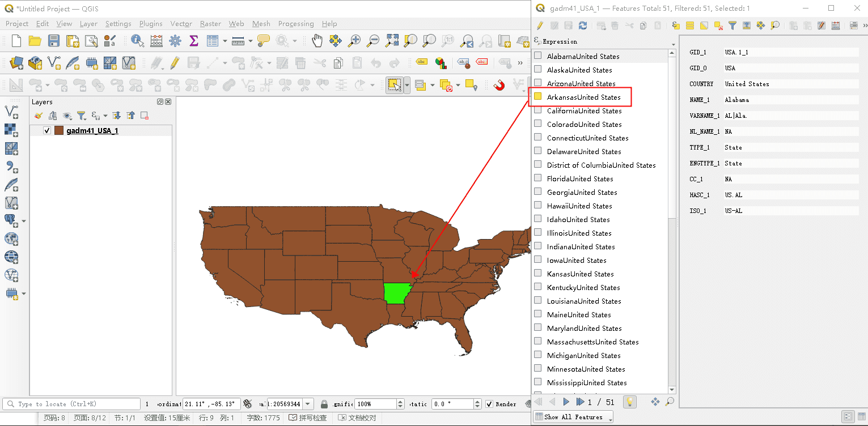Select the Pan Map hand tool

(317, 40)
